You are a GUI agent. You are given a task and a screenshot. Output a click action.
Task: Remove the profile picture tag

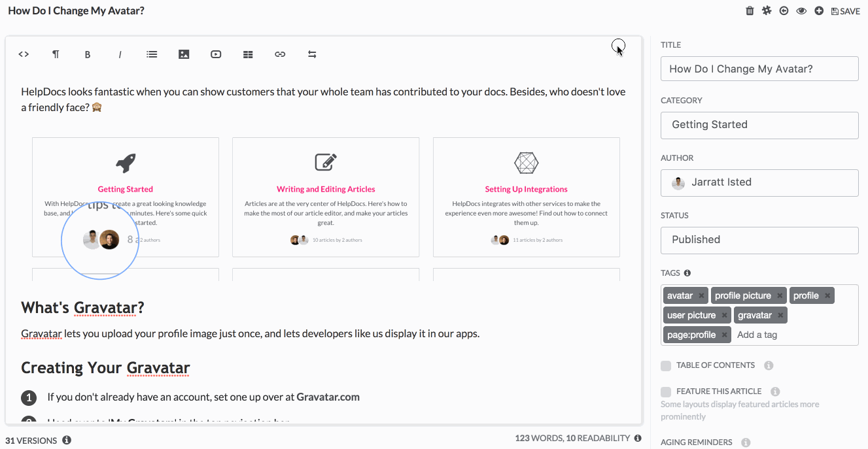(780, 295)
